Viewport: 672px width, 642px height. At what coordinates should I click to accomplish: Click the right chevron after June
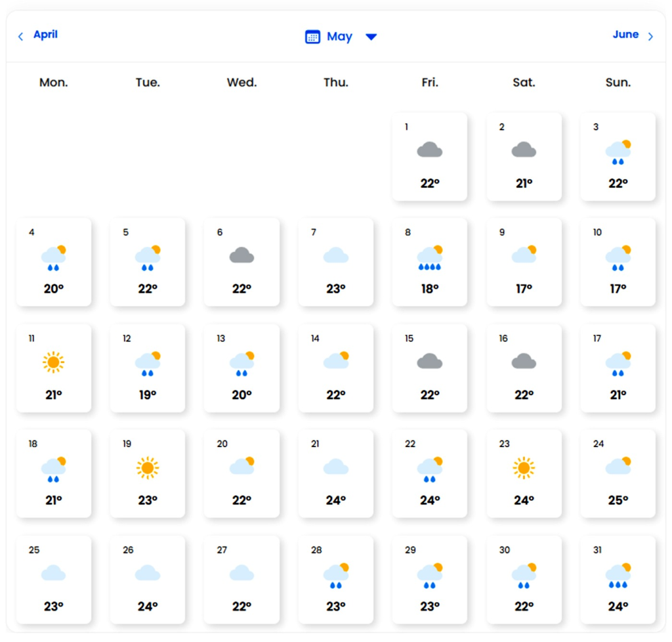650,37
